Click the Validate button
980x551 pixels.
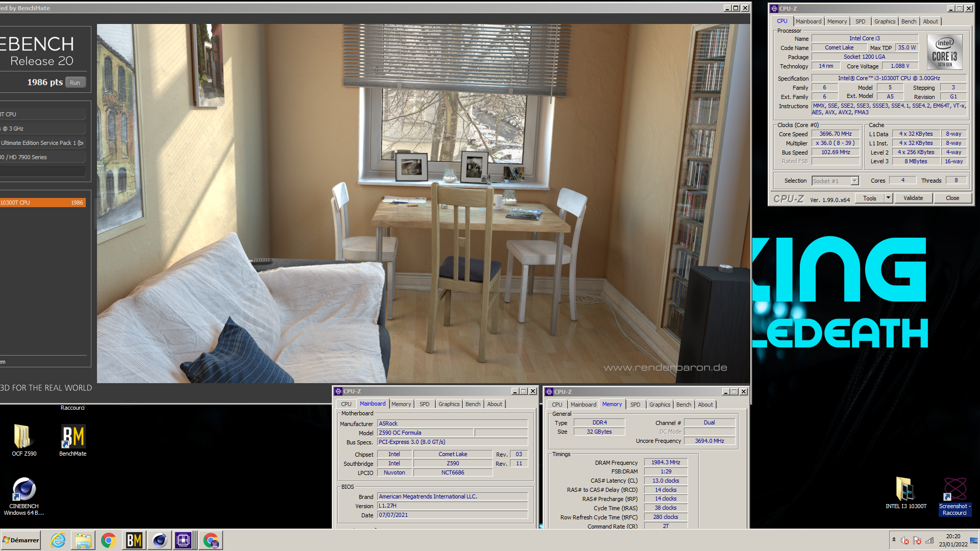[x=913, y=198]
